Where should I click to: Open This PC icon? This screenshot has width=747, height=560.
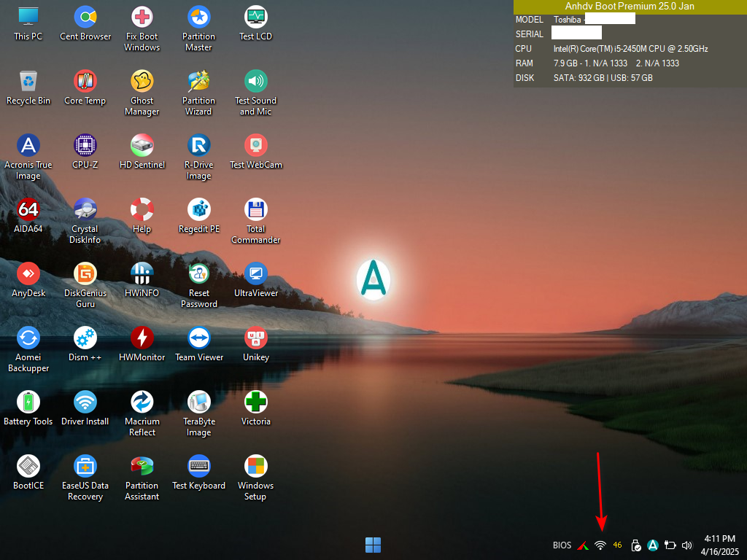pos(28,24)
